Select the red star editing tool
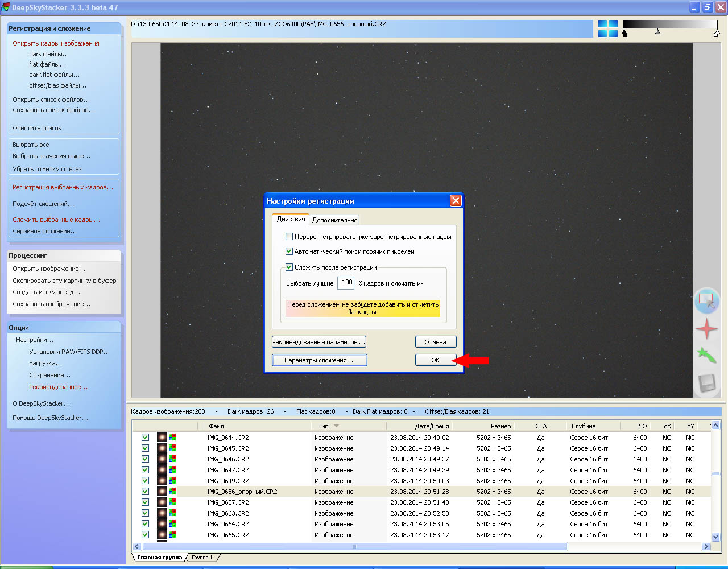This screenshot has width=728, height=569. point(706,329)
